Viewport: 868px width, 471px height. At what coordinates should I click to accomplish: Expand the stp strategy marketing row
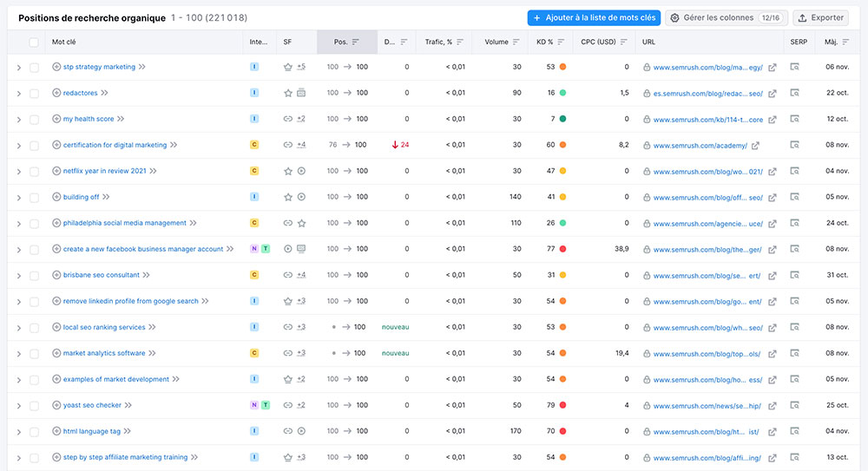[19, 68]
